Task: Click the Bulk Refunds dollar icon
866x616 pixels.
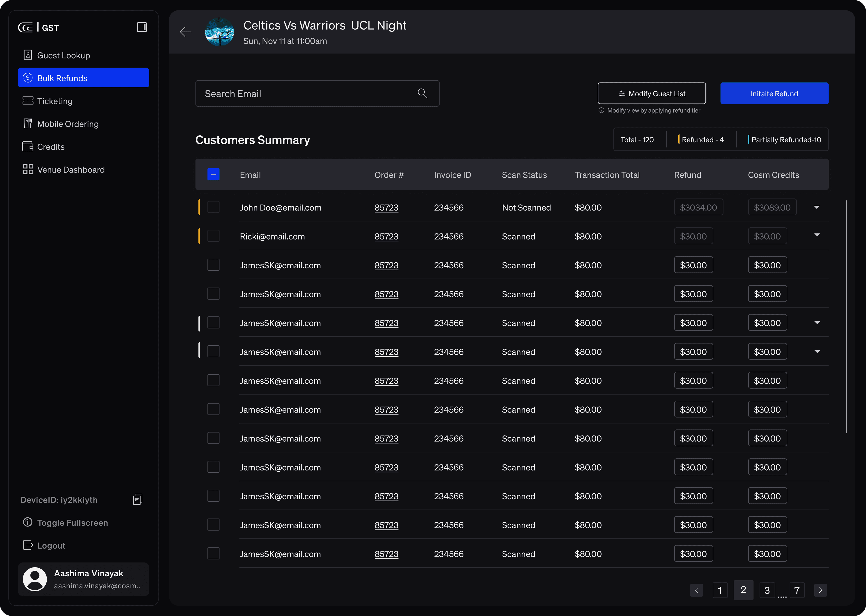Action: click(28, 78)
